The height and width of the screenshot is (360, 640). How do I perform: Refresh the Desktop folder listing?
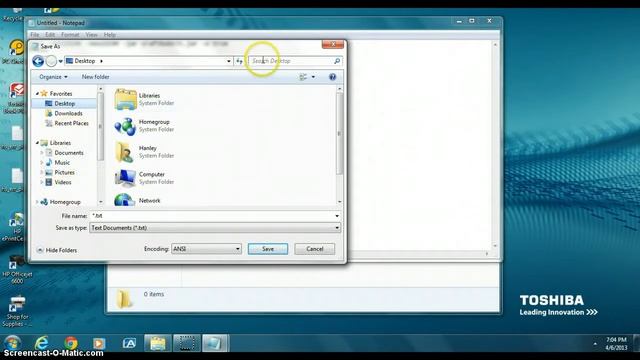pos(239,61)
